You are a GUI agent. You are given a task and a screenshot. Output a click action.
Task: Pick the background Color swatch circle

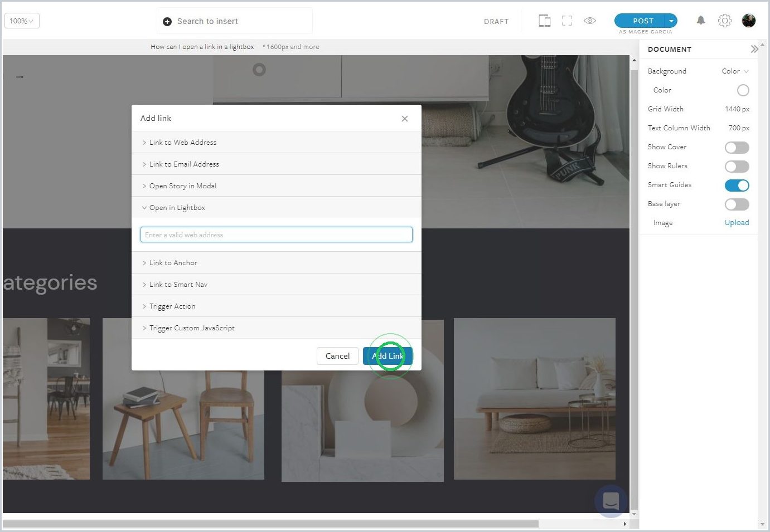[x=743, y=90]
